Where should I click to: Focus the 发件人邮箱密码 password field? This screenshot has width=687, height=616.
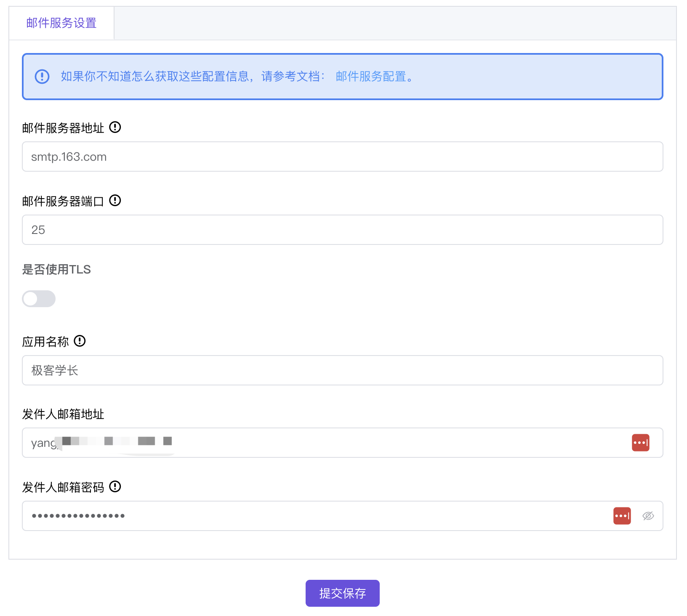316,516
